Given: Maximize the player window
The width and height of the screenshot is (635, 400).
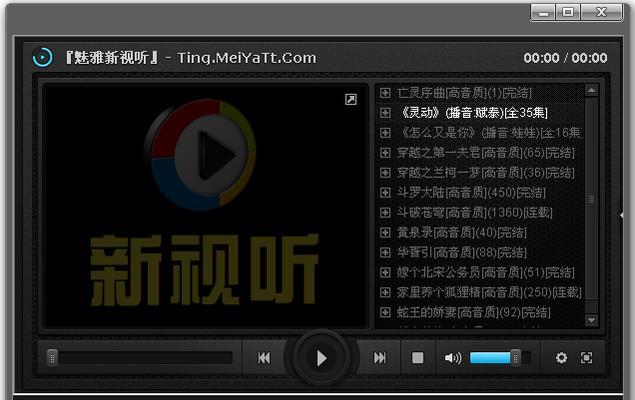Looking at the screenshot, I should coord(568,13).
